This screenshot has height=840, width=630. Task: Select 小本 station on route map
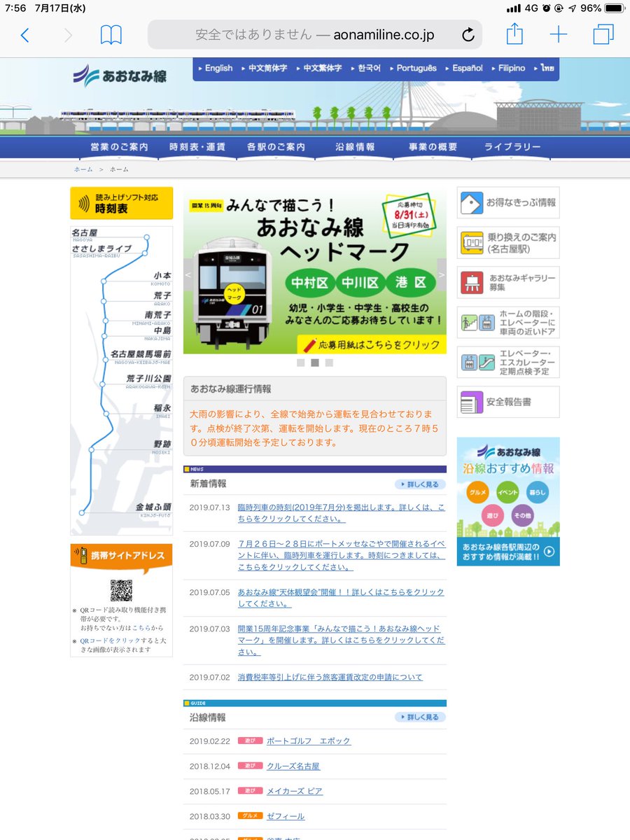click(162, 278)
